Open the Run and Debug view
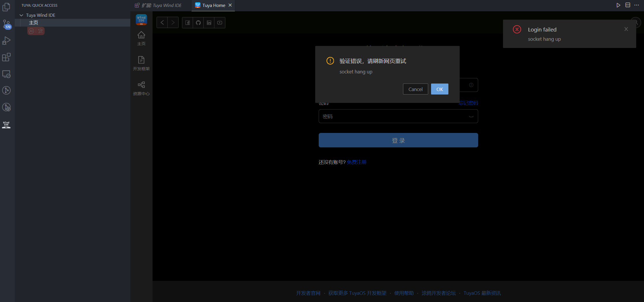 [x=6, y=41]
